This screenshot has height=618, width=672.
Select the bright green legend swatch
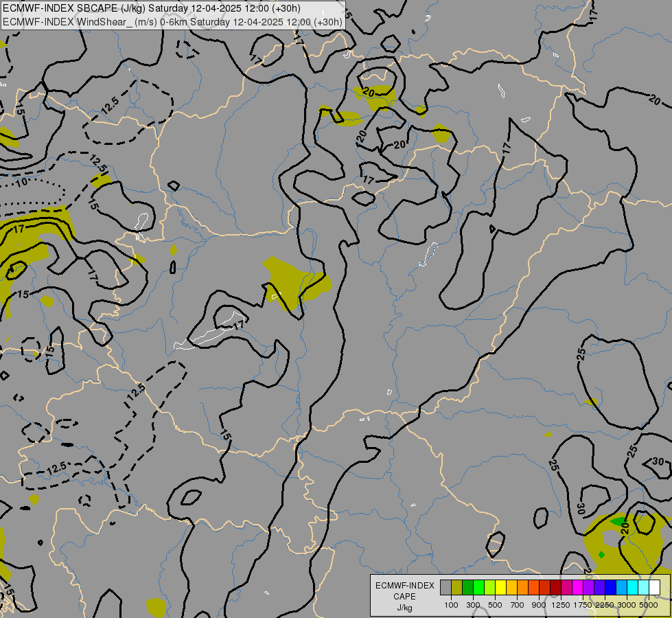(x=478, y=587)
